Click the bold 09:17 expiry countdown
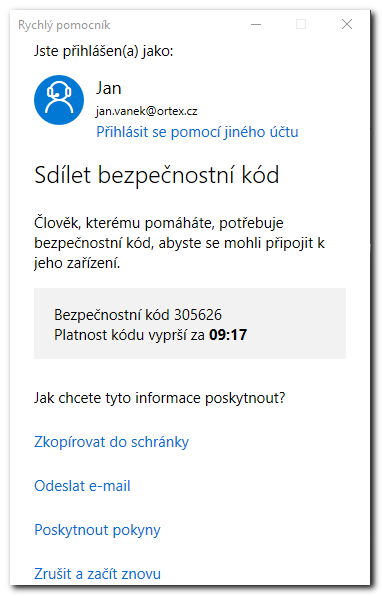This screenshot has width=382, height=596. tap(228, 335)
